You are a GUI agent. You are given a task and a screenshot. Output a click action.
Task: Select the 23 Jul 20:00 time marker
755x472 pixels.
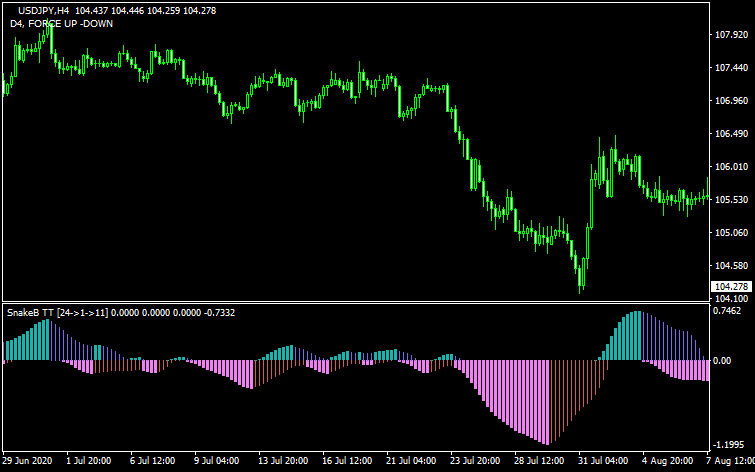point(475,462)
